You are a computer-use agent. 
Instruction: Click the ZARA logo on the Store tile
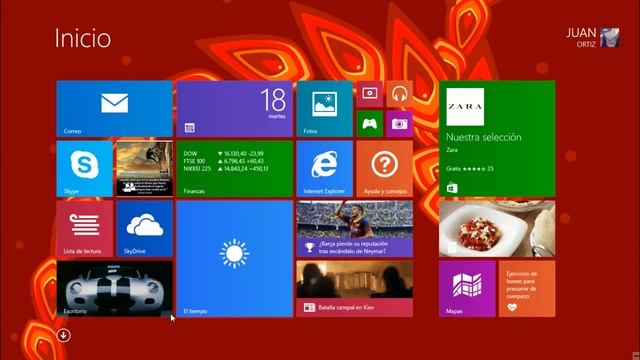click(465, 107)
